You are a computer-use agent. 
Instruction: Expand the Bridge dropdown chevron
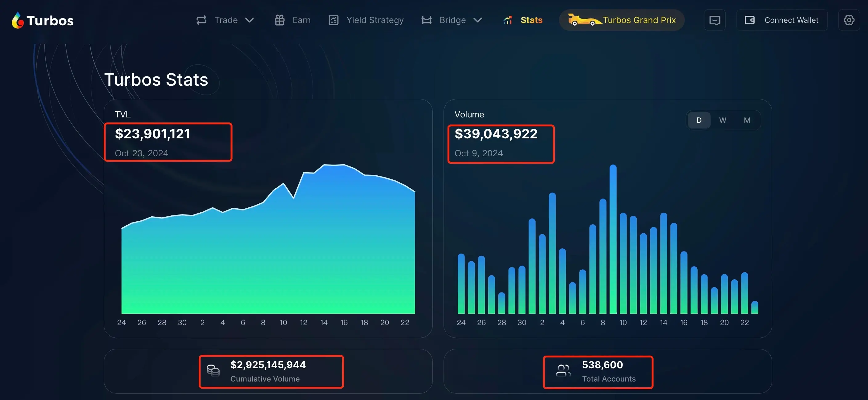(477, 20)
